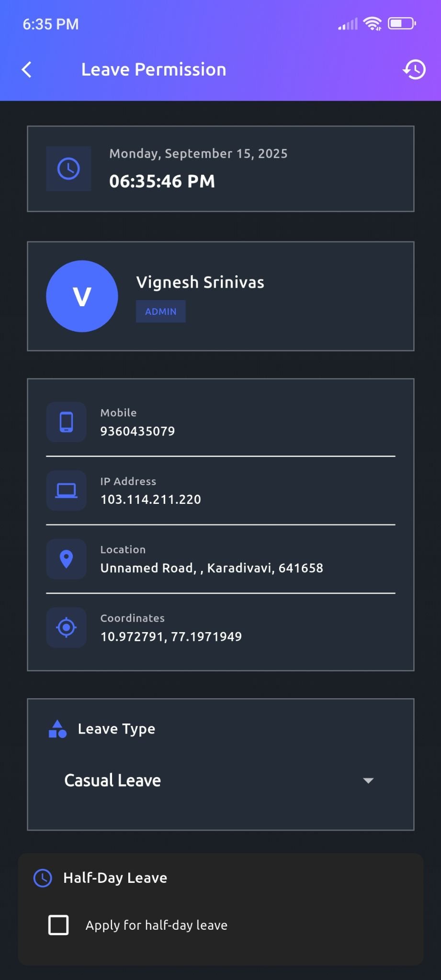Tap the mobile number 9360435079
This screenshot has width=441, height=980.
137,431
